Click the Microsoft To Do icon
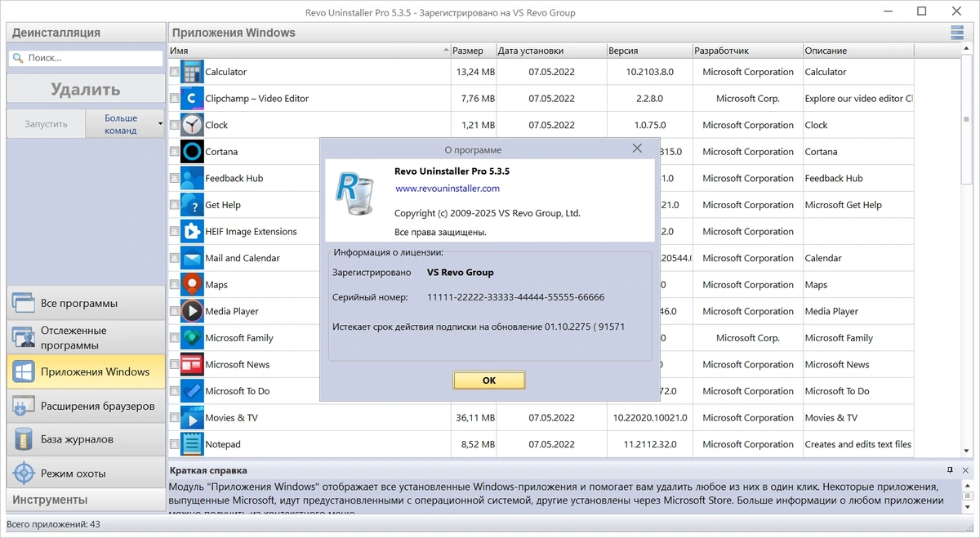This screenshot has width=980, height=538. (192, 391)
